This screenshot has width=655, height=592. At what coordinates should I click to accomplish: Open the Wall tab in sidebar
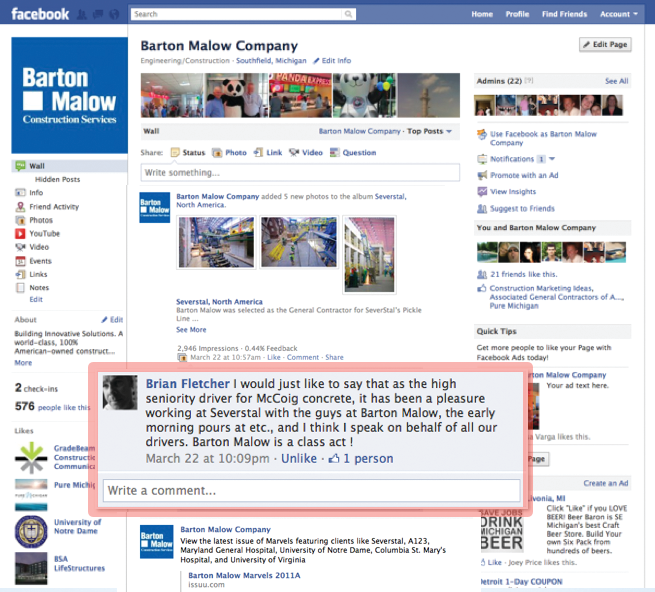click(x=69, y=166)
